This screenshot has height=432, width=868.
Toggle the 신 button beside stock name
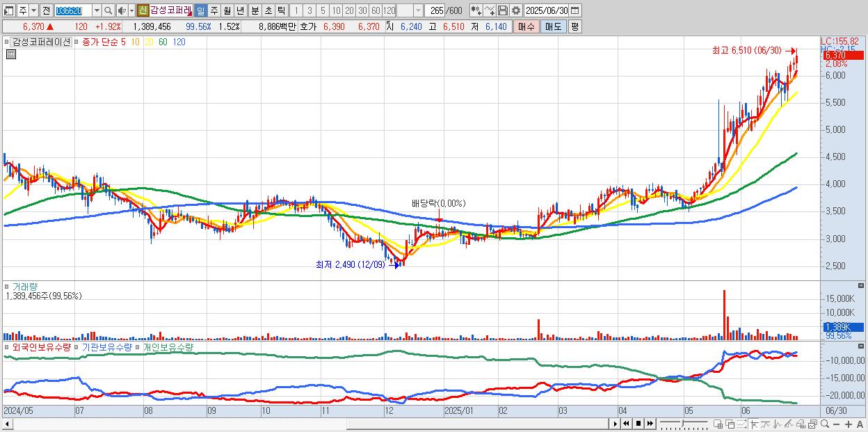tap(143, 10)
